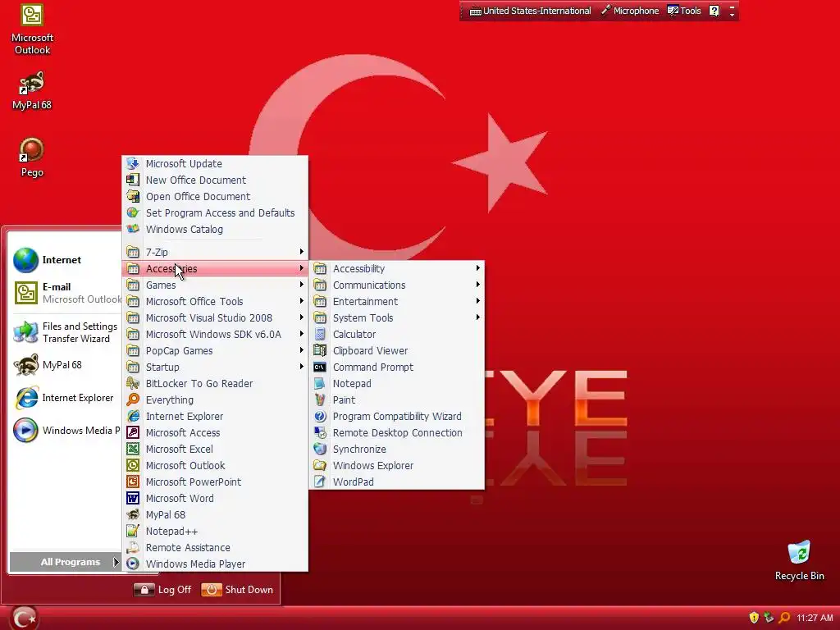Click the Calculator icon in Accessories
Screen dimensions: 840x630
tap(320, 335)
